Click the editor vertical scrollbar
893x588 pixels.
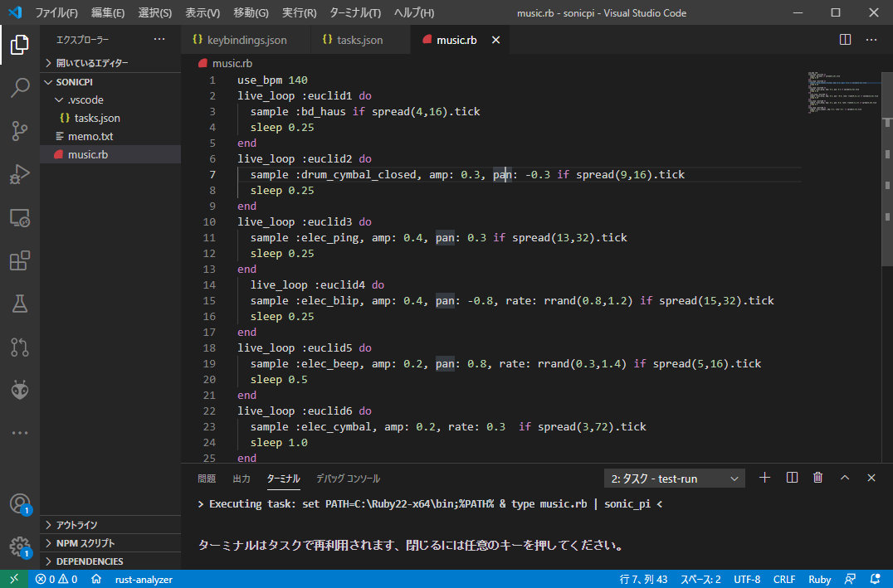tap(887, 166)
